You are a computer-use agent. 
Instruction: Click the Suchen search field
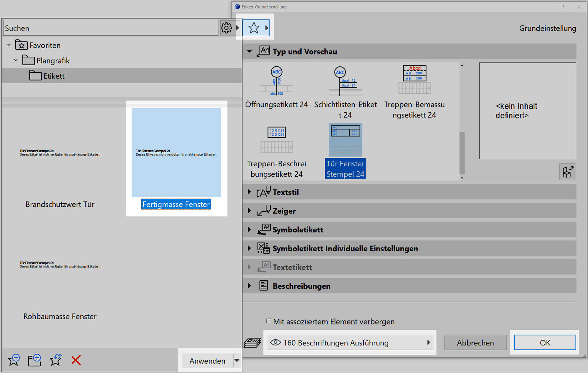111,28
